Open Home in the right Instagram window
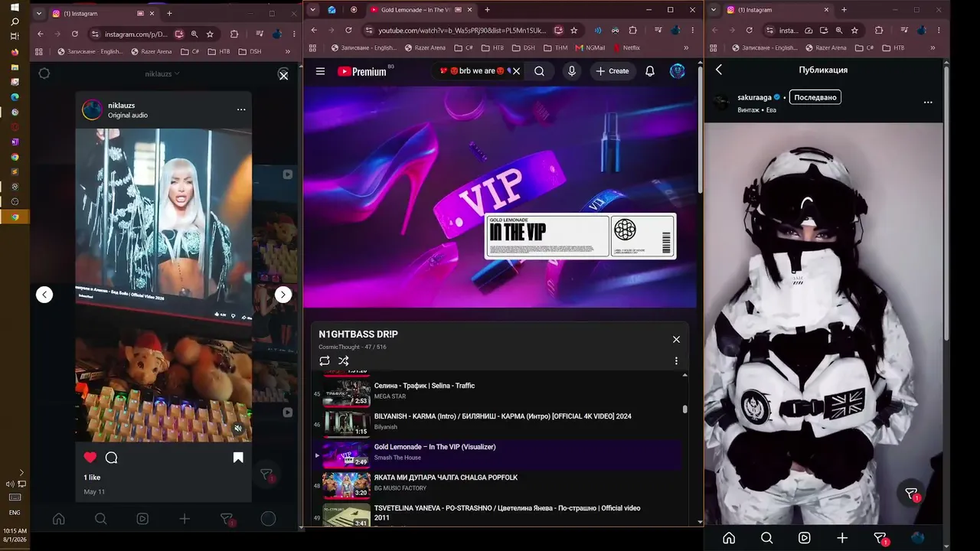The image size is (980, 551). tap(729, 538)
